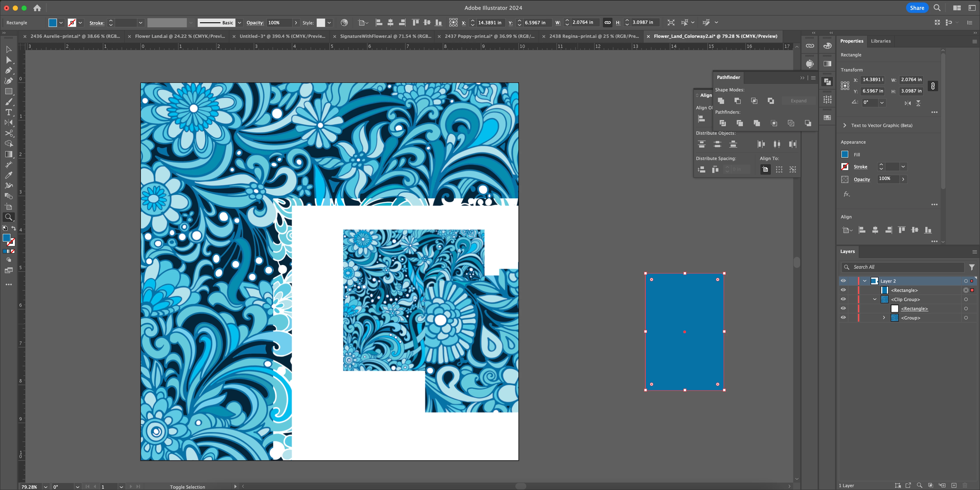Expand Text to Vector Graphic (Beta)
The height and width of the screenshot is (490, 980).
[845, 126]
